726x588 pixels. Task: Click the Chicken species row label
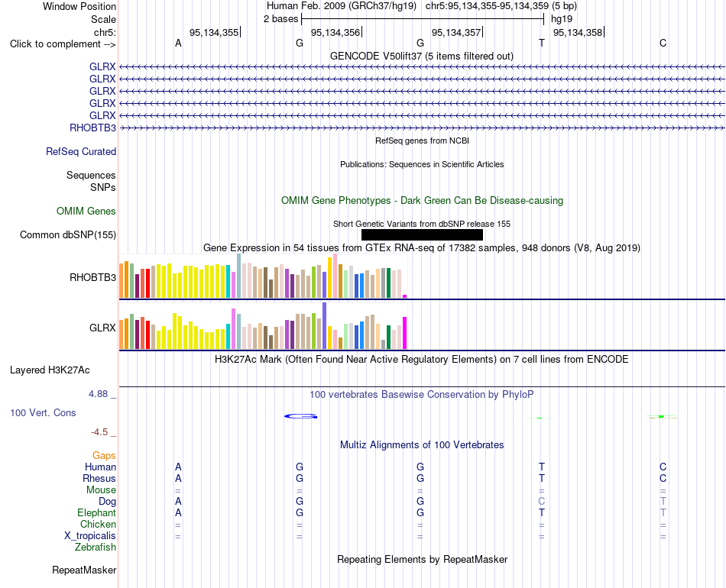[98, 524]
